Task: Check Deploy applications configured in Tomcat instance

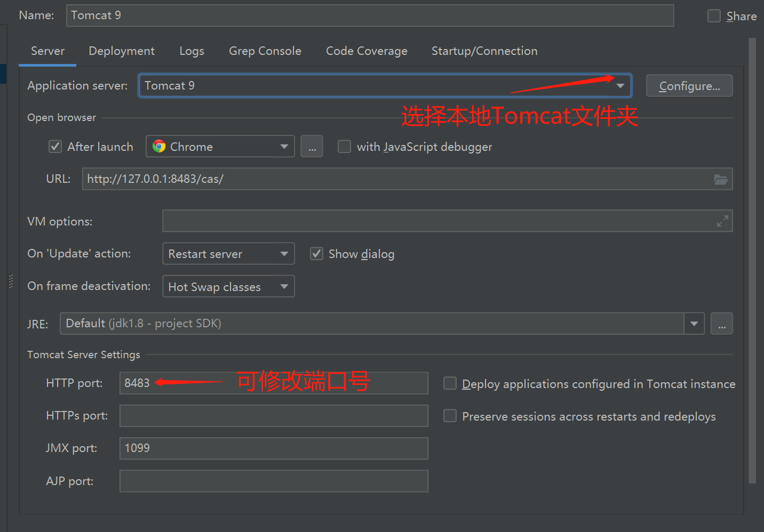Action: click(450, 384)
